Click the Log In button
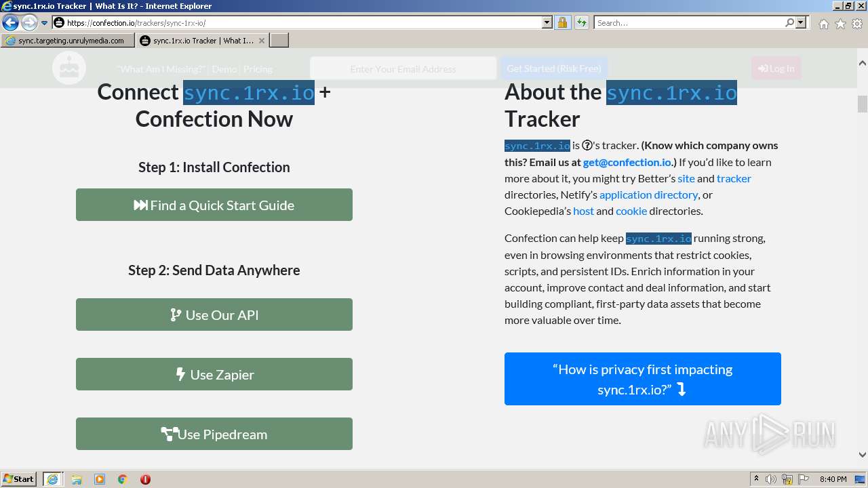The image size is (868, 488). [x=776, y=68]
